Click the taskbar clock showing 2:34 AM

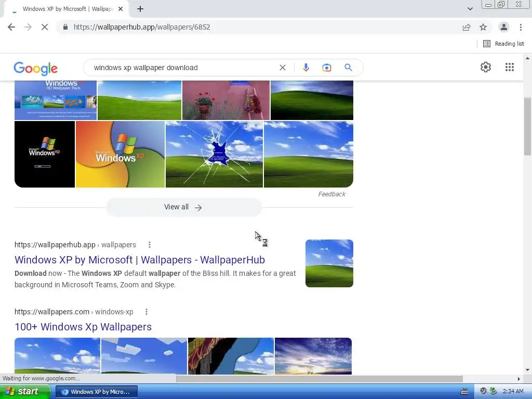click(513, 392)
